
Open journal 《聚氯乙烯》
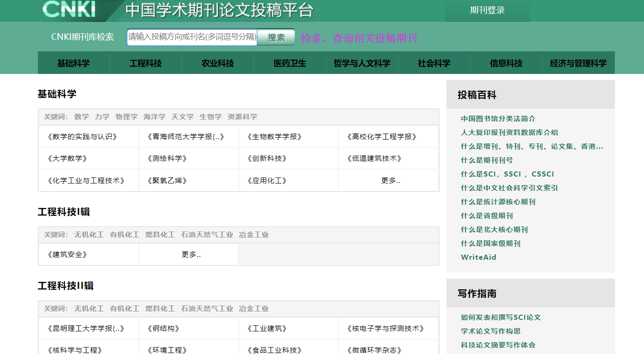[167, 181]
